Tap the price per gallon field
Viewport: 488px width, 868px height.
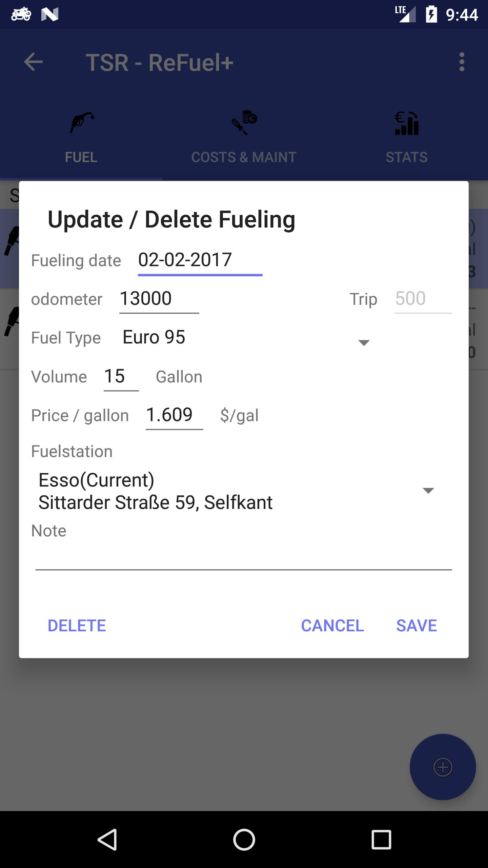(x=174, y=415)
